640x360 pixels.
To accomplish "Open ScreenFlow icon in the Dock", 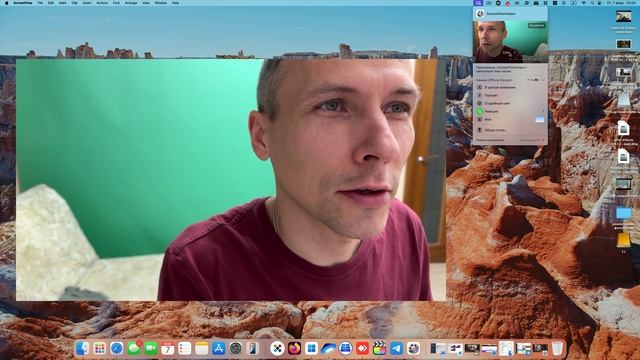I will tap(413, 348).
